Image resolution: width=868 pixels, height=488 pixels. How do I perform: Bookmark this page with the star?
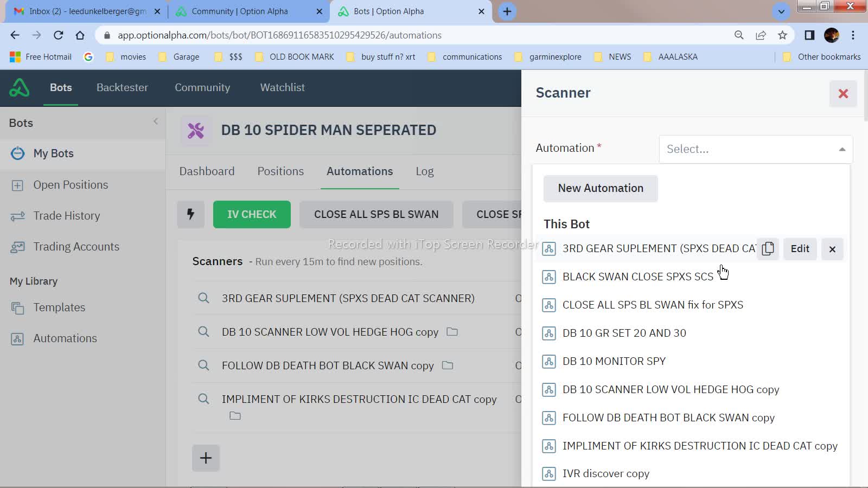point(782,35)
